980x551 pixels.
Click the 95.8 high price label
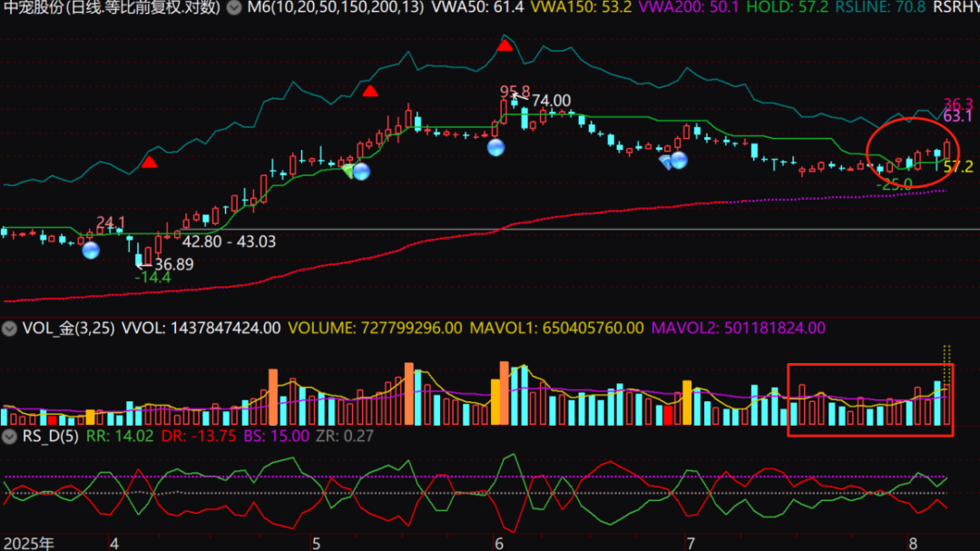tap(514, 92)
